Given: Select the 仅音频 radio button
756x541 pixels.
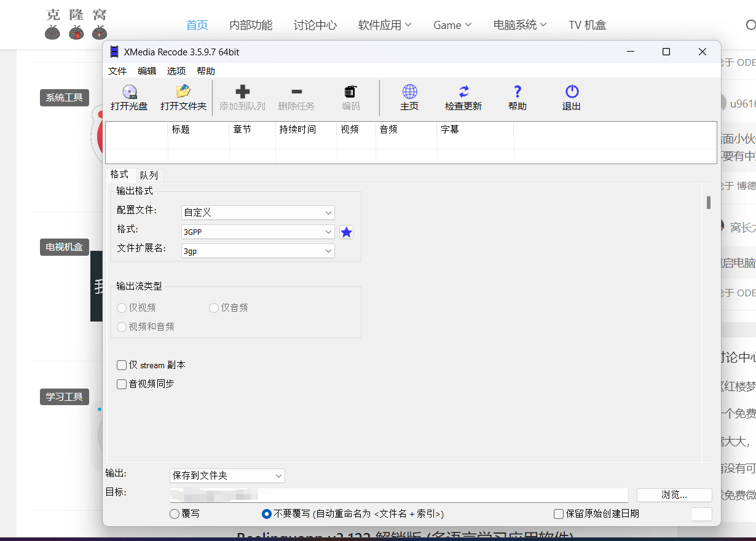Looking at the screenshot, I should point(214,307).
